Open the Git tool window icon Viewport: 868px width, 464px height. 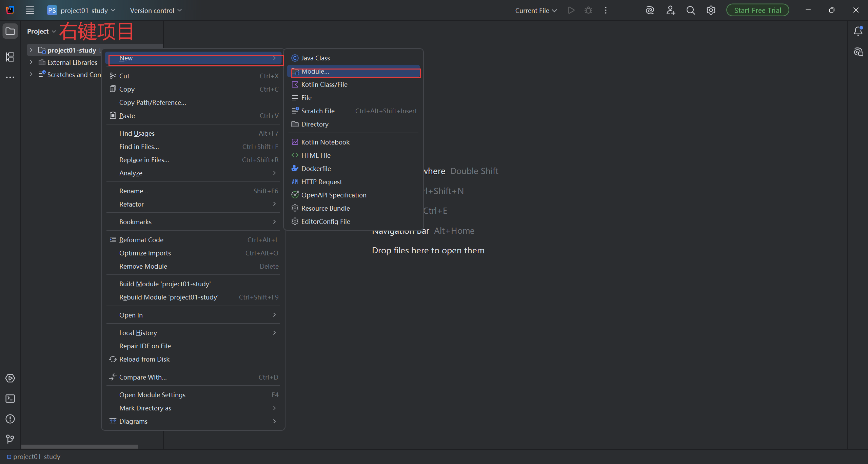click(x=10, y=439)
